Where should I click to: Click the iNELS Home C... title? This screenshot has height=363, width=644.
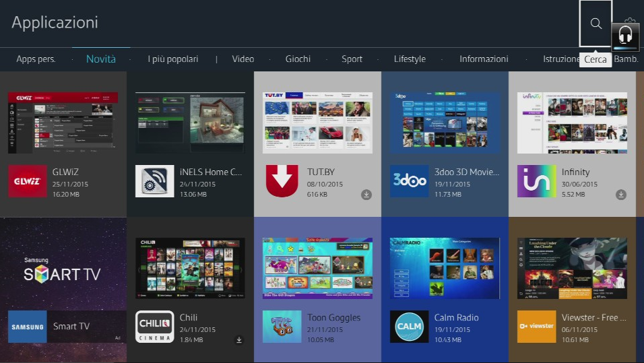(211, 172)
